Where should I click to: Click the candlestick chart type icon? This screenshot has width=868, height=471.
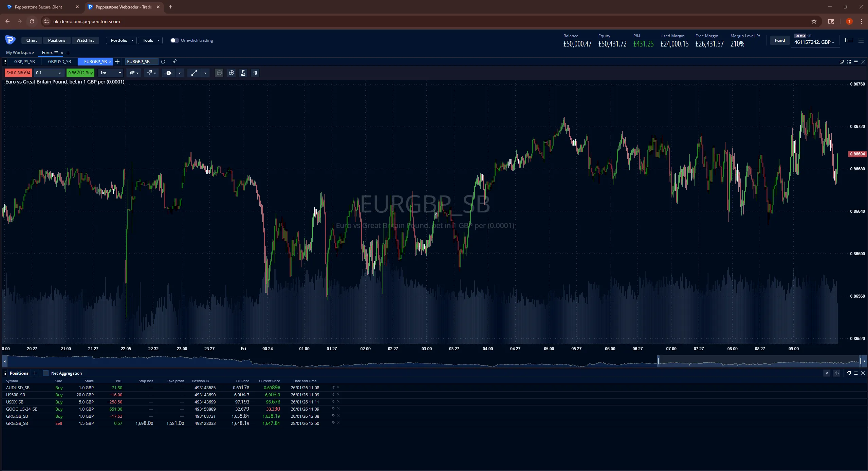coord(132,73)
